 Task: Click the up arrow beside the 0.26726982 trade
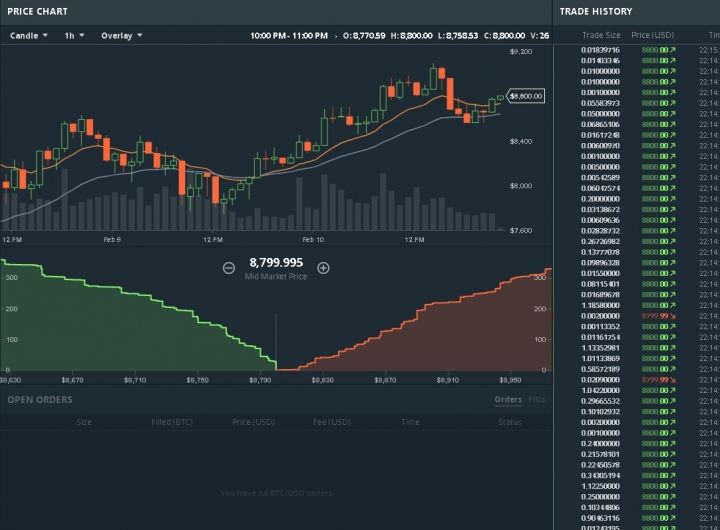pyautogui.click(x=673, y=242)
